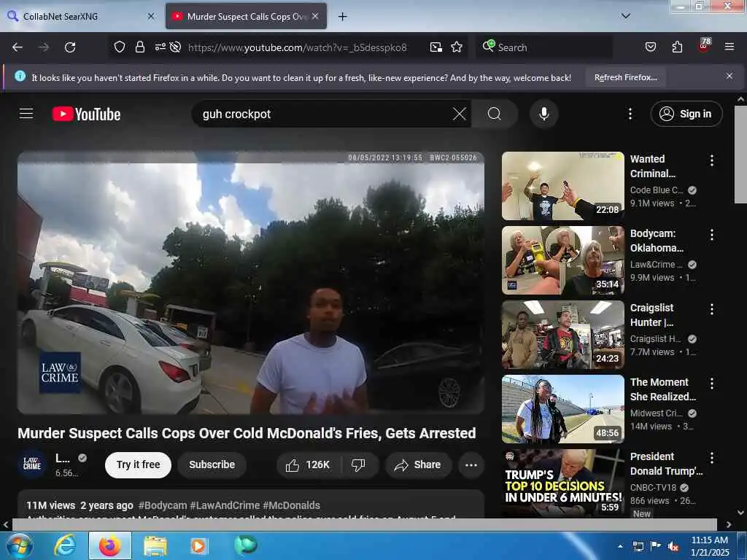747x560 pixels.
Task: Submit YouTube search with magnifier button
Action: (x=495, y=114)
